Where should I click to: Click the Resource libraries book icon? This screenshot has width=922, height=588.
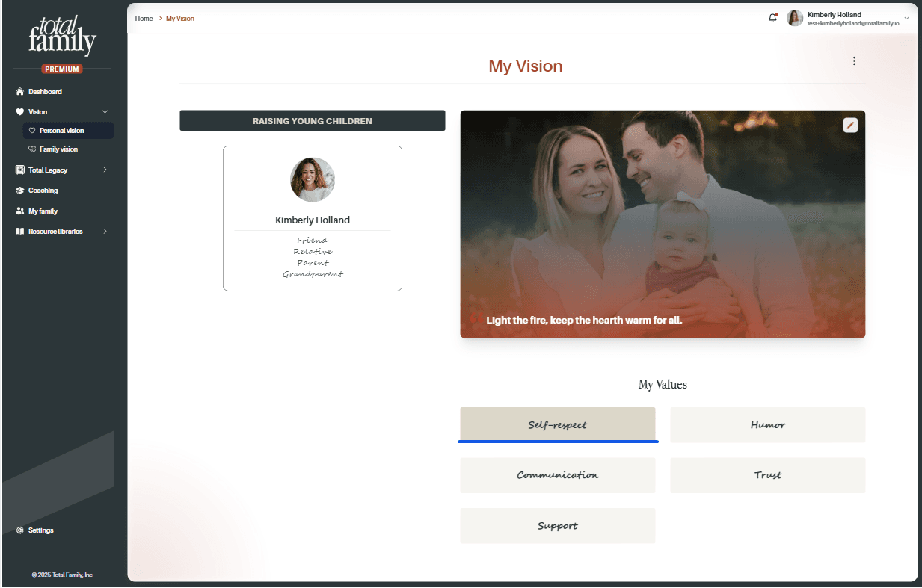point(20,232)
